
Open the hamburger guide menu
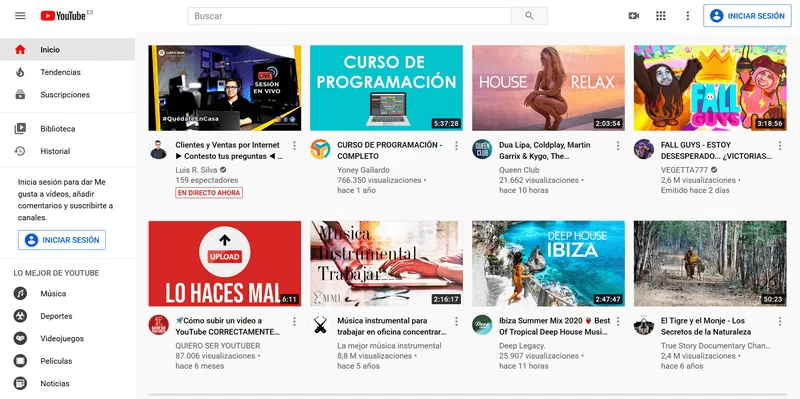(x=20, y=16)
